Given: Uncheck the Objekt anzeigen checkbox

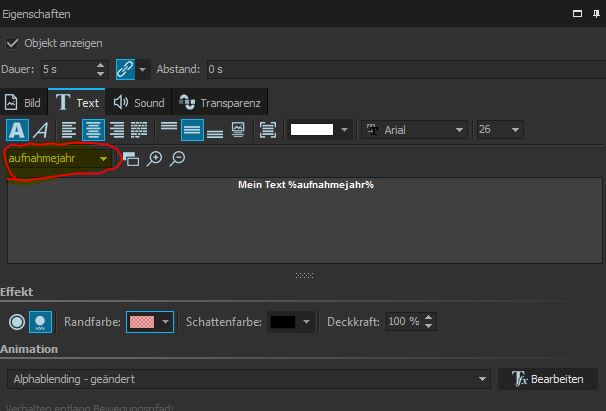Looking at the screenshot, I should (x=13, y=43).
